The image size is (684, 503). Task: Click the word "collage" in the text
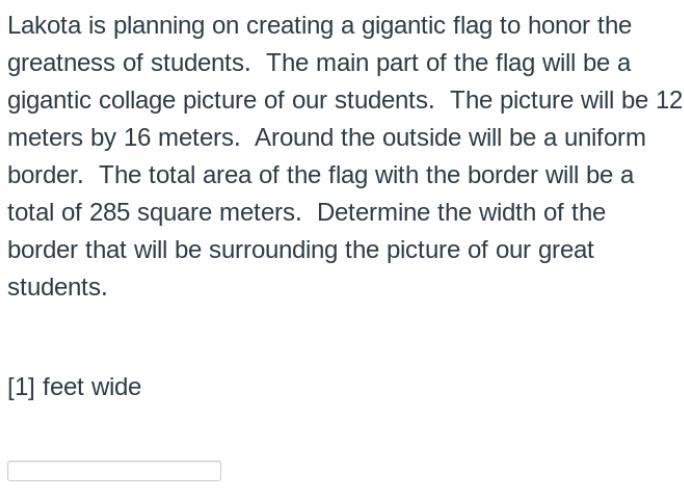(137, 101)
